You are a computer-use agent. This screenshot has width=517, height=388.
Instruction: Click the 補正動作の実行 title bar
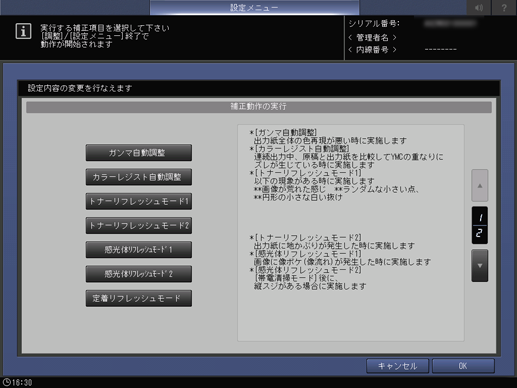coord(259,107)
